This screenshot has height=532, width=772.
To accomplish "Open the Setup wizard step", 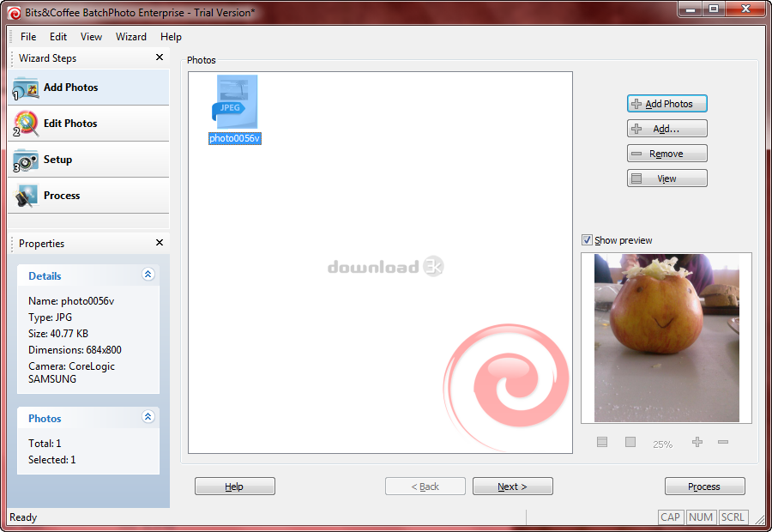I will click(88, 160).
